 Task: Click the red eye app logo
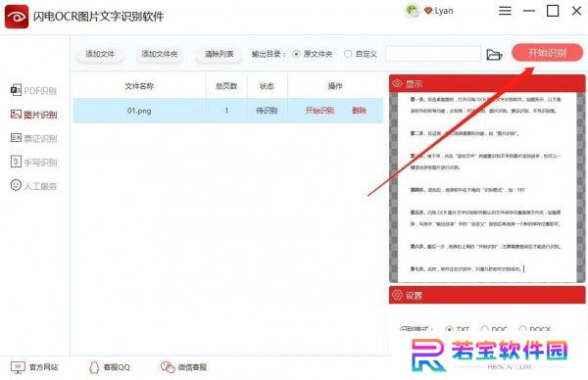coord(17,17)
